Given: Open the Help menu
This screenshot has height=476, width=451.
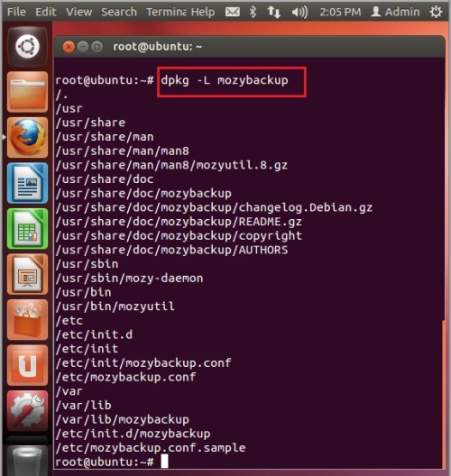Looking at the screenshot, I should pyautogui.click(x=203, y=12).
